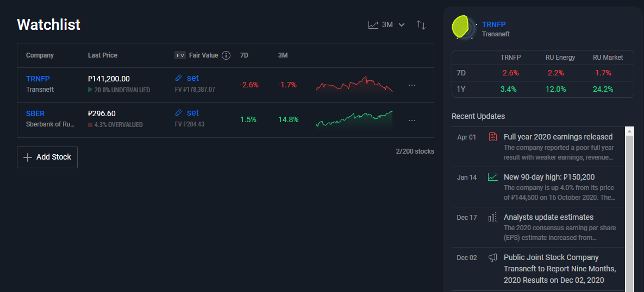
Task: Click pencil icon to set SBER fair value
Action: pyautogui.click(x=178, y=112)
